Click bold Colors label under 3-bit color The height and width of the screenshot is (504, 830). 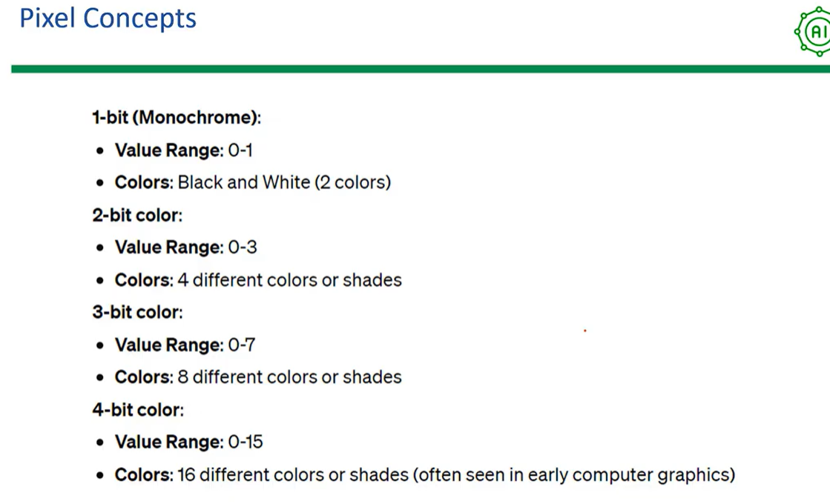144,377
